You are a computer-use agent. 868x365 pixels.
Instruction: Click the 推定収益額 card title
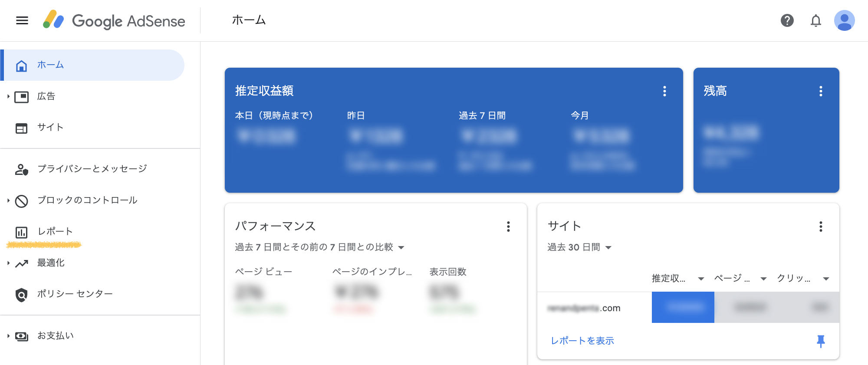point(264,91)
